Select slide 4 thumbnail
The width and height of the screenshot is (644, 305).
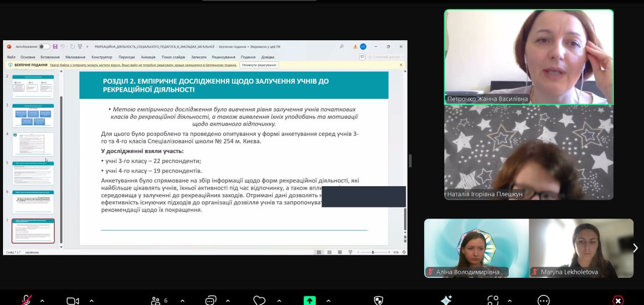click(33, 144)
